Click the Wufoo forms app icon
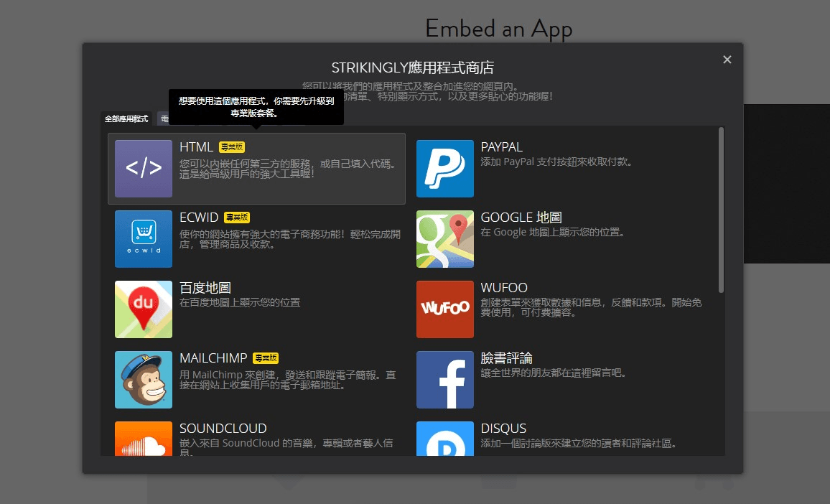The height and width of the screenshot is (504, 830). pyautogui.click(x=444, y=309)
